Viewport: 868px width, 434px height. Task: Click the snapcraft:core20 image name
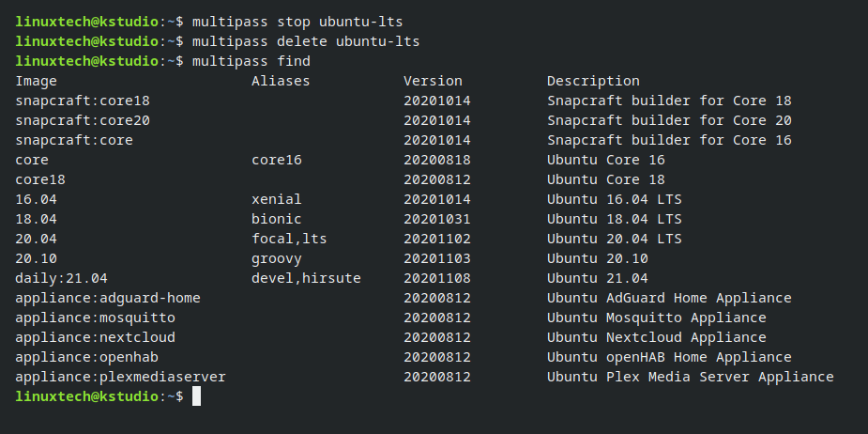(x=83, y=120)
